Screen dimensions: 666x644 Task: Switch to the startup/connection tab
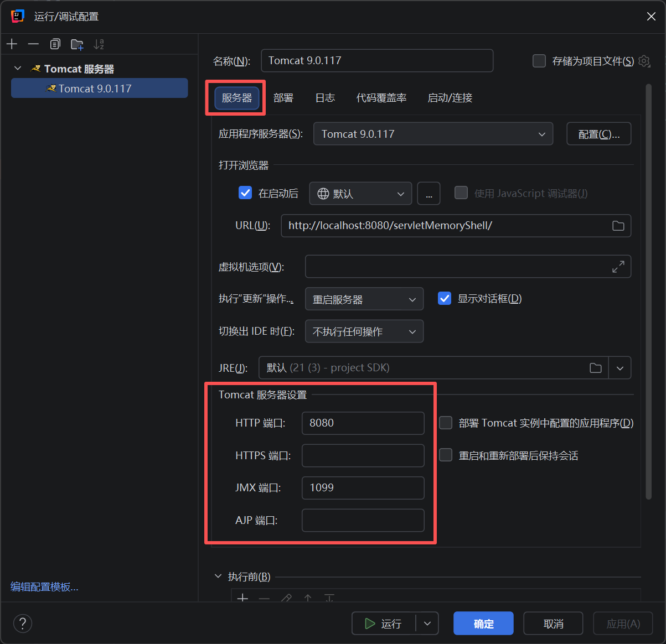point(450,98)
